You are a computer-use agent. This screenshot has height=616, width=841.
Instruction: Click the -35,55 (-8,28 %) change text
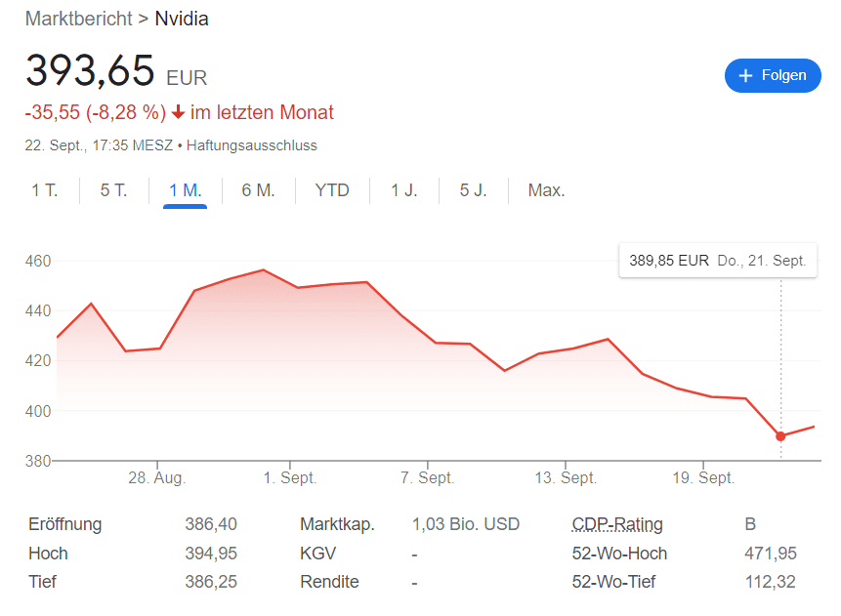tap(96, 112)
